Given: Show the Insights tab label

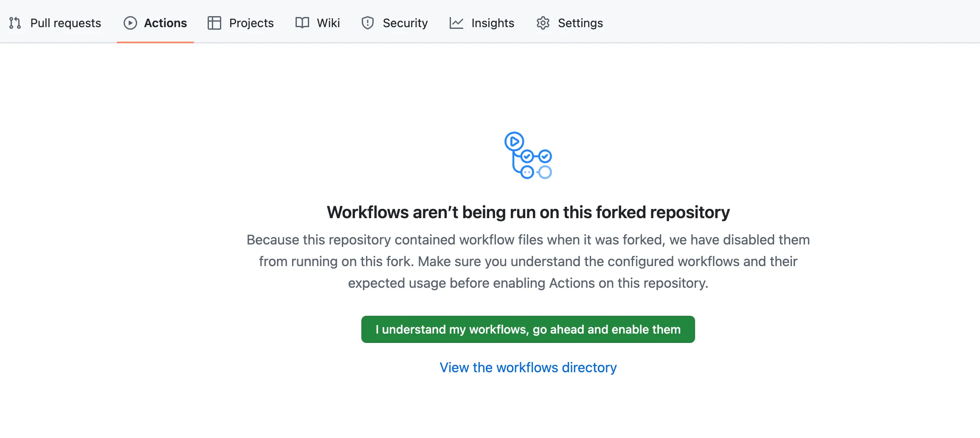Looking at the screenshot, I should [x=493, y=23].
